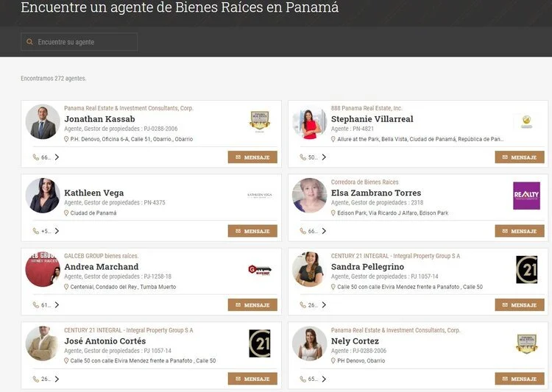Screen dimensions: 552x392
Task: Click location pin beside Edison Park address
Action: tap(333, 213)
